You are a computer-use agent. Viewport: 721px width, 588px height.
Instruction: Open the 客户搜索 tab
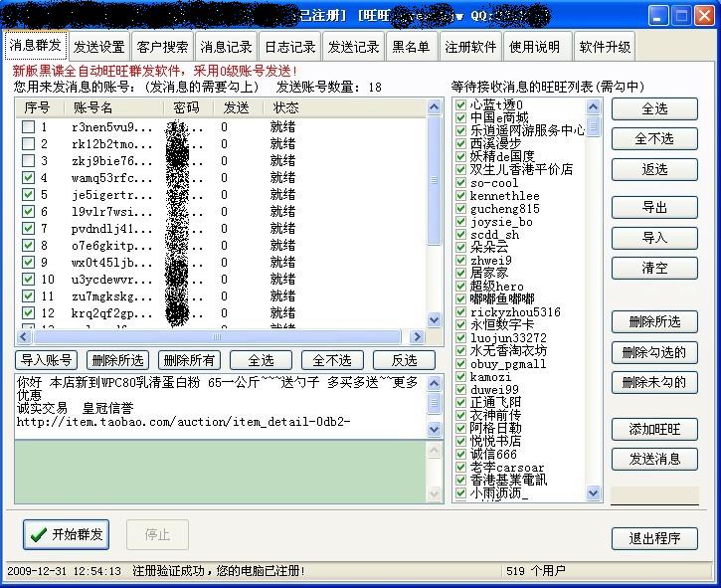coord(162,47)
